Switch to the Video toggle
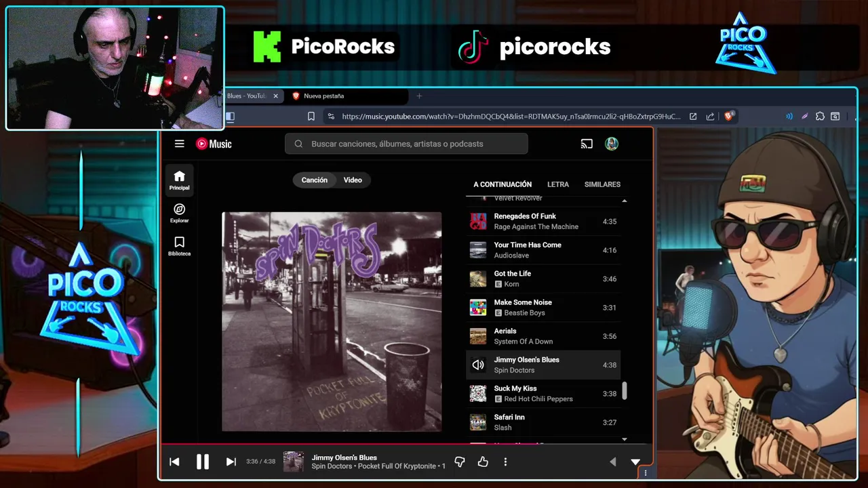 point(353,180)
